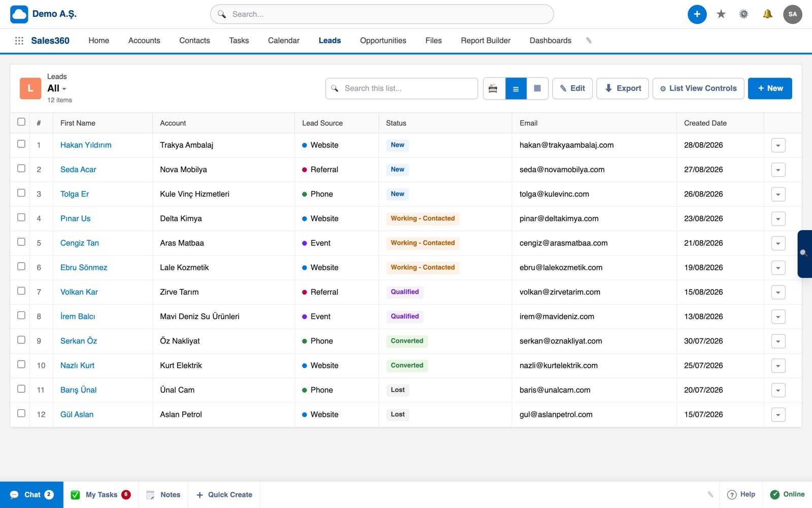The image size is (812, 508).
Task: Switch to the Opportunities tab
Action: [383, 41]
